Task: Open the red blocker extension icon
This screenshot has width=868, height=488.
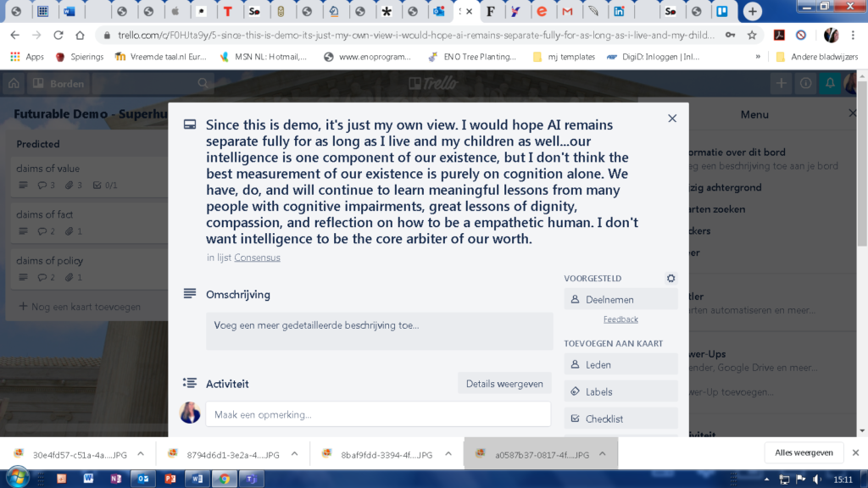Action: (801, 36)
